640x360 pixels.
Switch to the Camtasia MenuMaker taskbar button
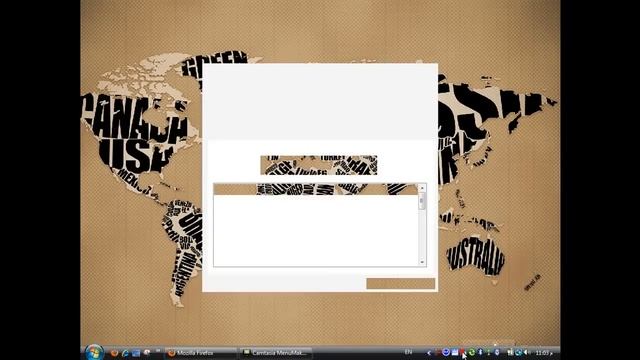click(x=276, y=353)
